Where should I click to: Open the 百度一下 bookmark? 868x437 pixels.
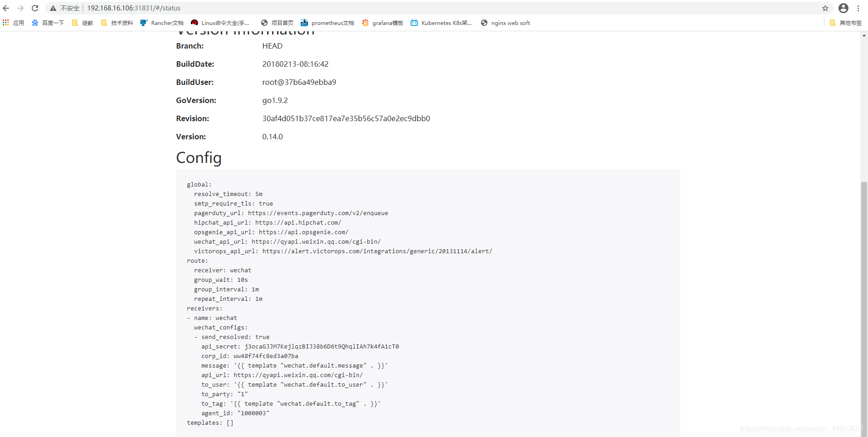(x=48, y=23)
